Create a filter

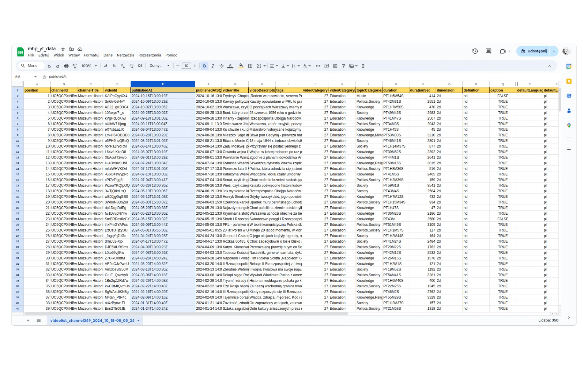(344, 66)
